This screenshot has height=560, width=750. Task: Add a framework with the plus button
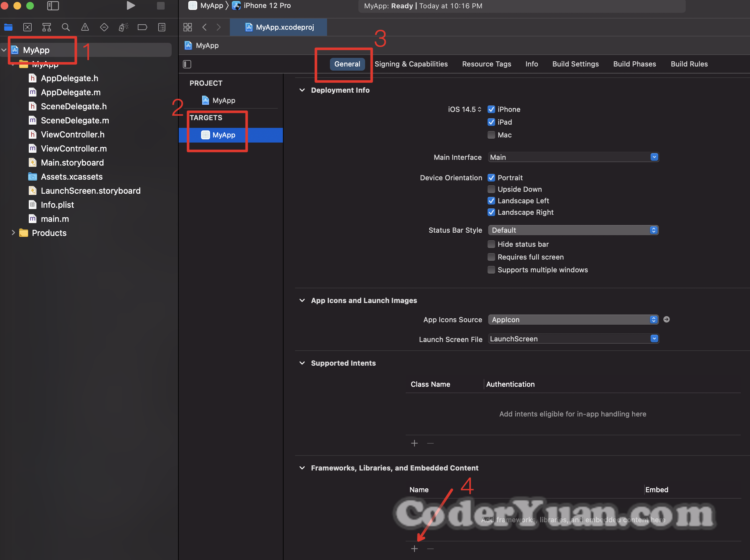(x=414, y=548)
